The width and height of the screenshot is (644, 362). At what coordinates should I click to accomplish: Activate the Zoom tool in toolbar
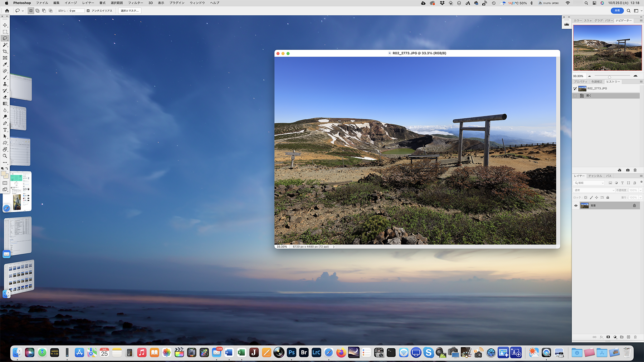[5, 156]
